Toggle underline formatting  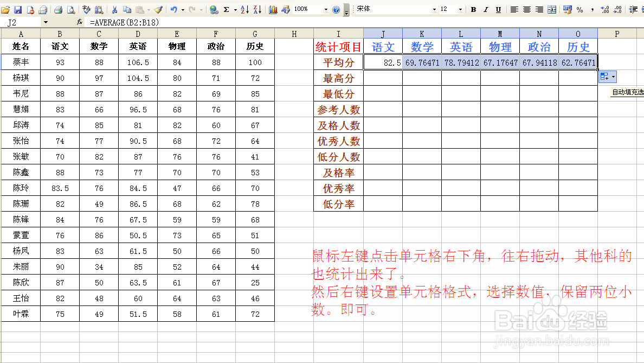tap(498, 10)
